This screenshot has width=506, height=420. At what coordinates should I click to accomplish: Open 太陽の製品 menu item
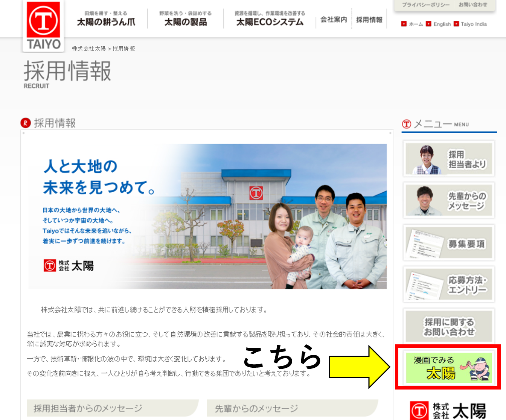(x=186, y=19)
